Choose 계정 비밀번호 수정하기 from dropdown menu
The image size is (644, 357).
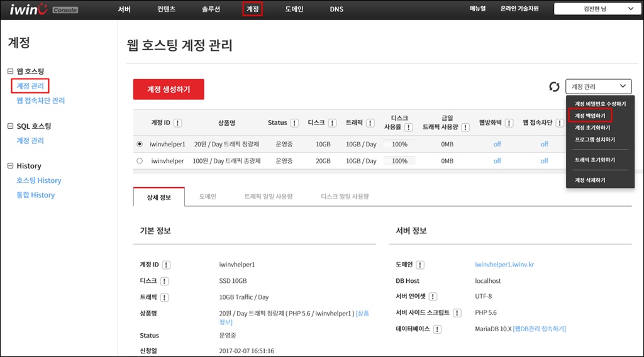pyautogui.click(x=600, y=104)
